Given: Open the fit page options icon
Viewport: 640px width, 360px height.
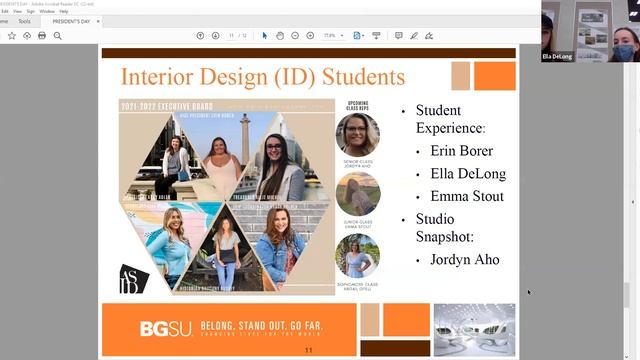Looking at the screenshot, I should [x=358, y=36].
